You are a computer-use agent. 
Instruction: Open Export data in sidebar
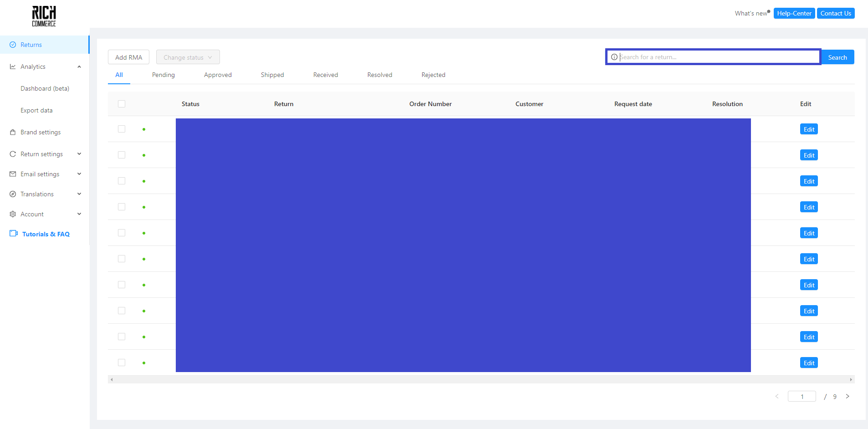[36, 110]
